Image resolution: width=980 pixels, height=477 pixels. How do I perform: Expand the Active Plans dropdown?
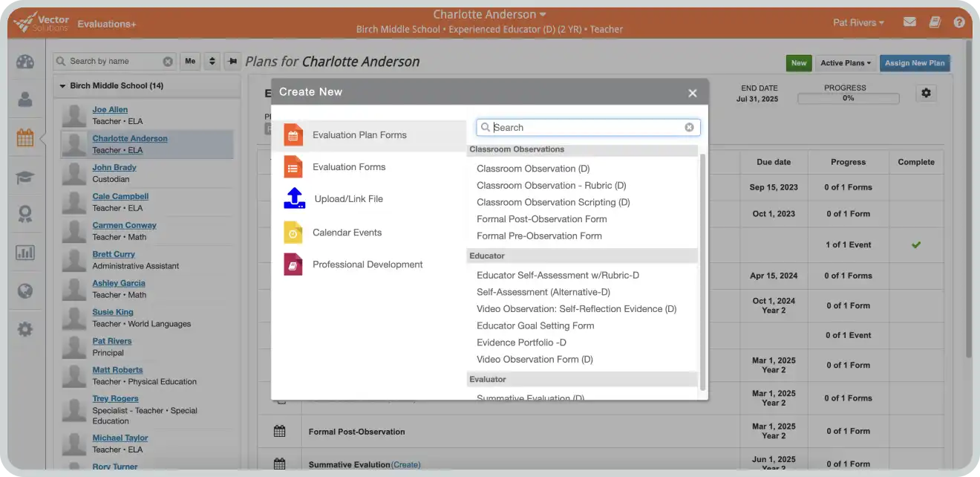tap(846, 63)
